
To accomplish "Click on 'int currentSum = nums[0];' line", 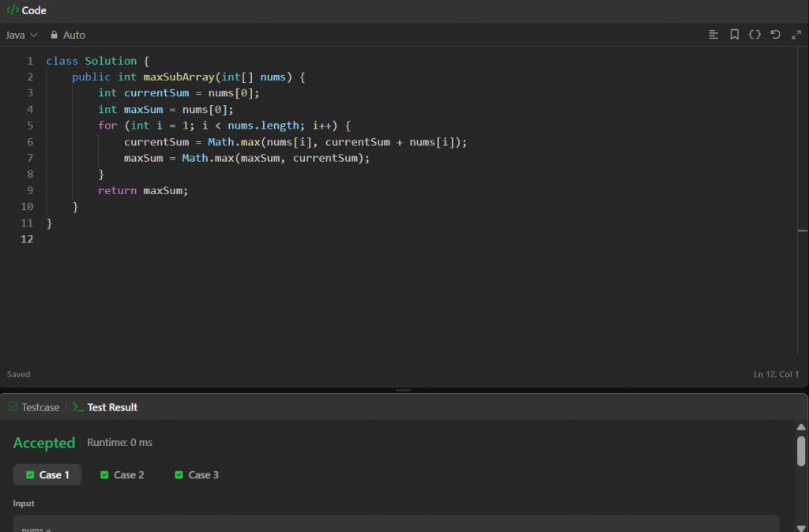I will 179,93.
